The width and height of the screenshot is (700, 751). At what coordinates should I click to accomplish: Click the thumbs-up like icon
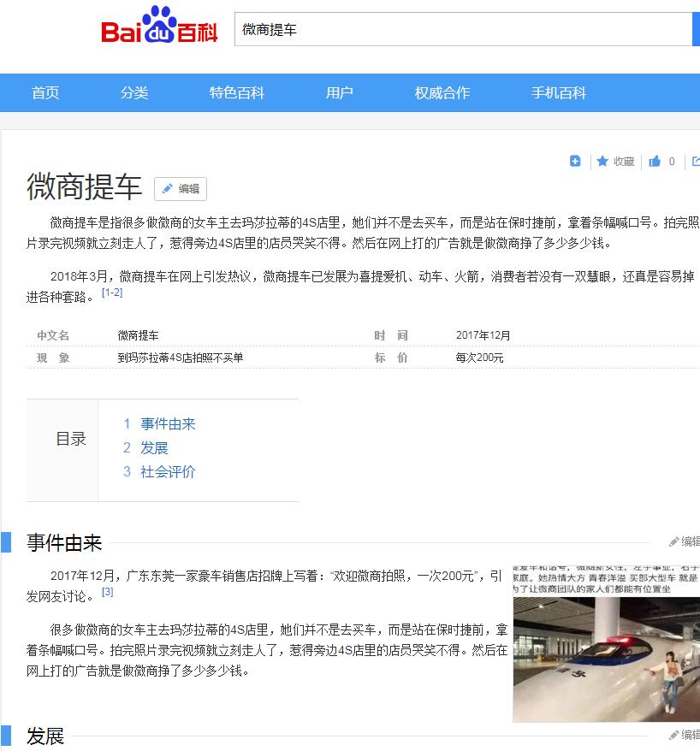point(653,161)
